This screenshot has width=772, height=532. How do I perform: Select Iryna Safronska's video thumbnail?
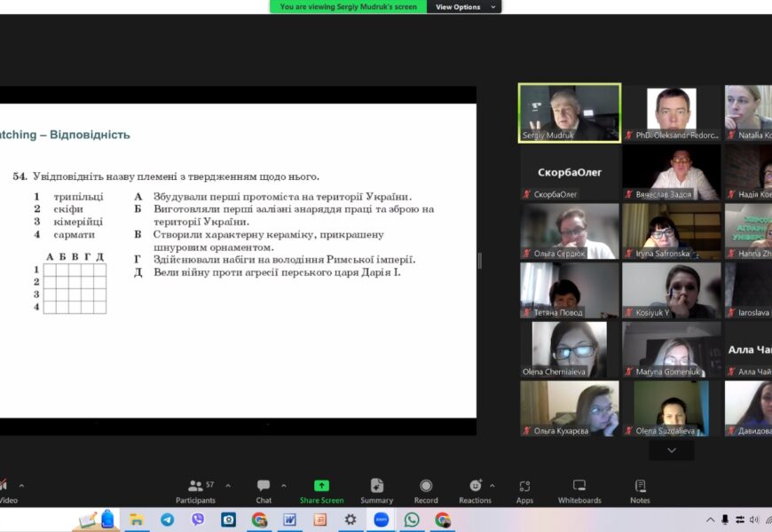click(x=671, y=231)
